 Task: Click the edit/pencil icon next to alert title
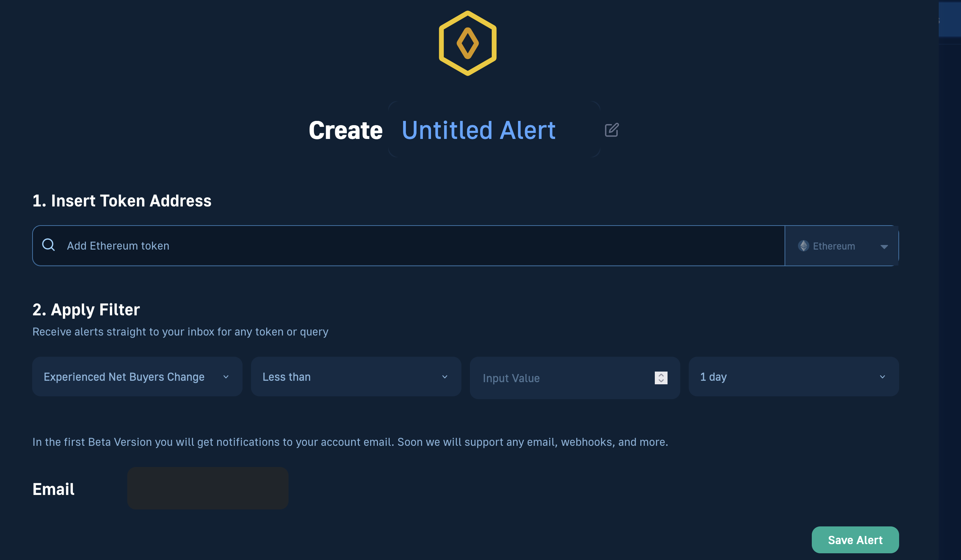click(x=612, y=129)
